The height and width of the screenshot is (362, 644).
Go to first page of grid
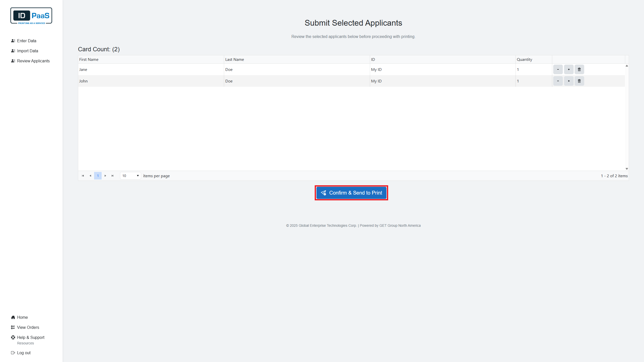tap(83, 176)
